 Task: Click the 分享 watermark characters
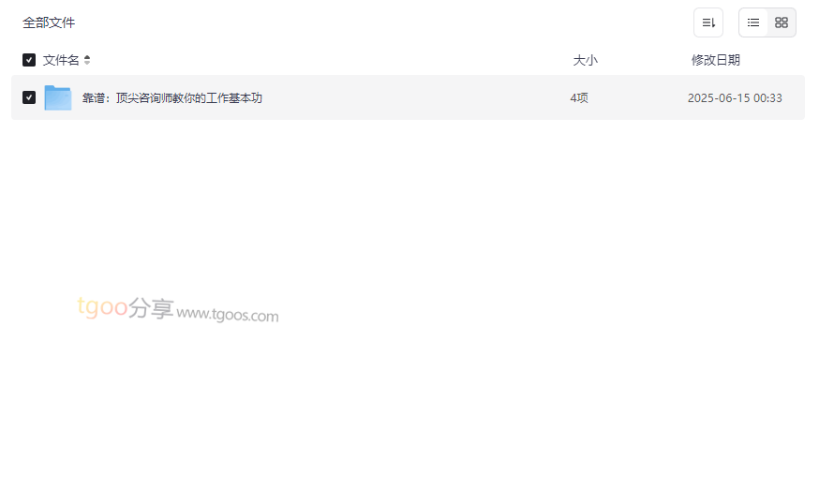(x=151, y=307)
